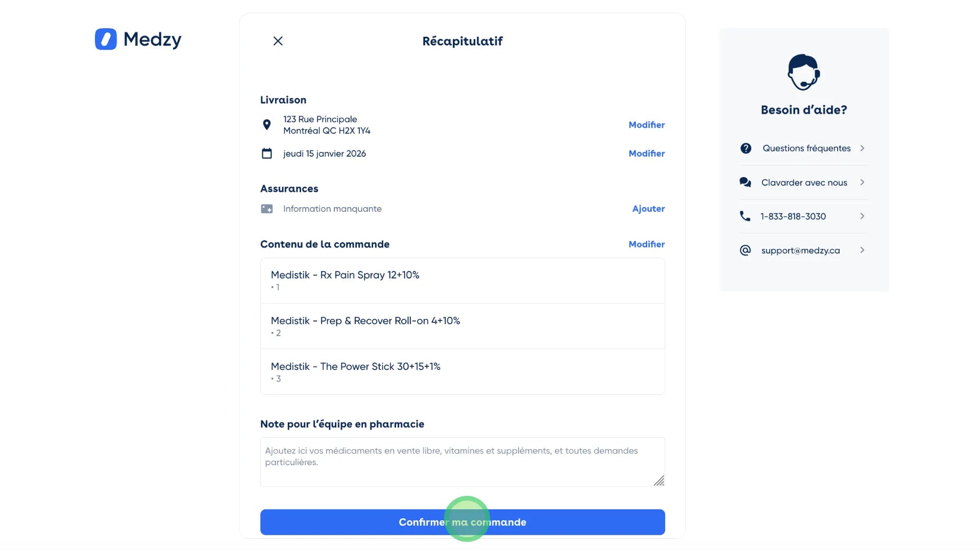This screenshot has height=551, width=980.
Task: Add missing insurance information with Ajouter
Action: click(648, 208)
